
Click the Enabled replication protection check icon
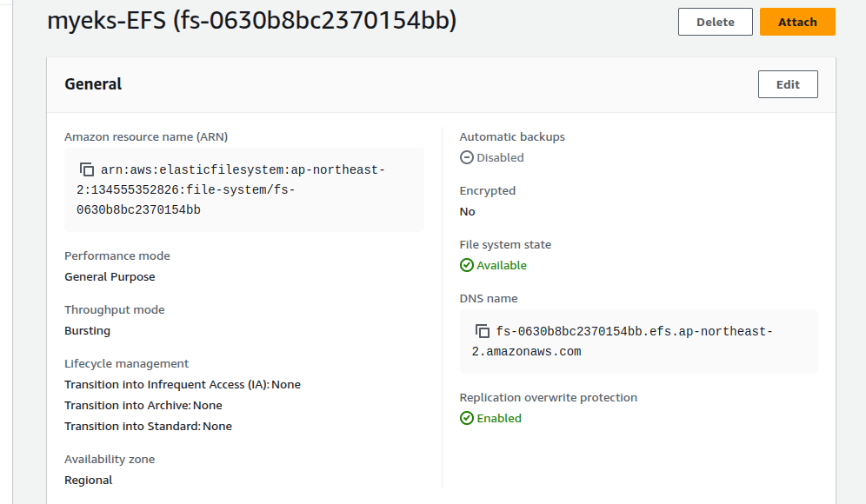coord(467,418)
